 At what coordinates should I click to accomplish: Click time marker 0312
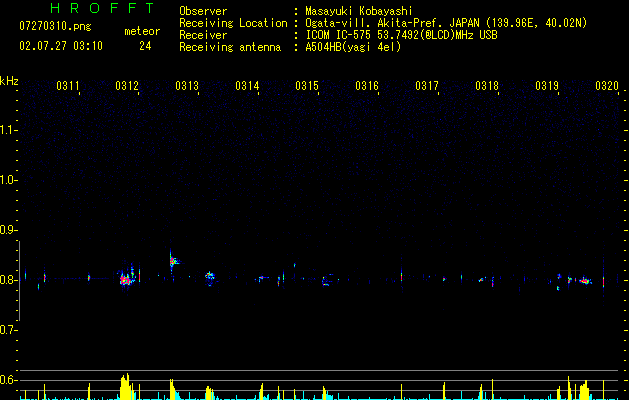pos(127,86)
